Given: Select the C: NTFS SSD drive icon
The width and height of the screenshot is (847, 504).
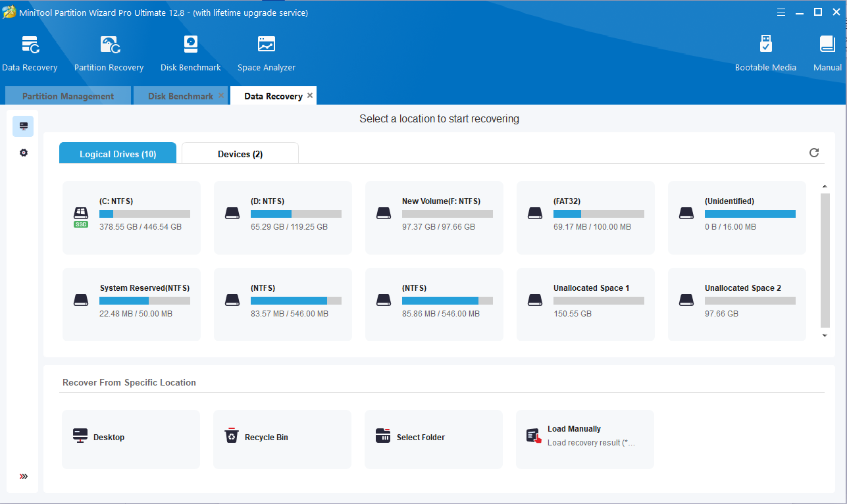Looking at the screenshot, I should pos(80,216).
